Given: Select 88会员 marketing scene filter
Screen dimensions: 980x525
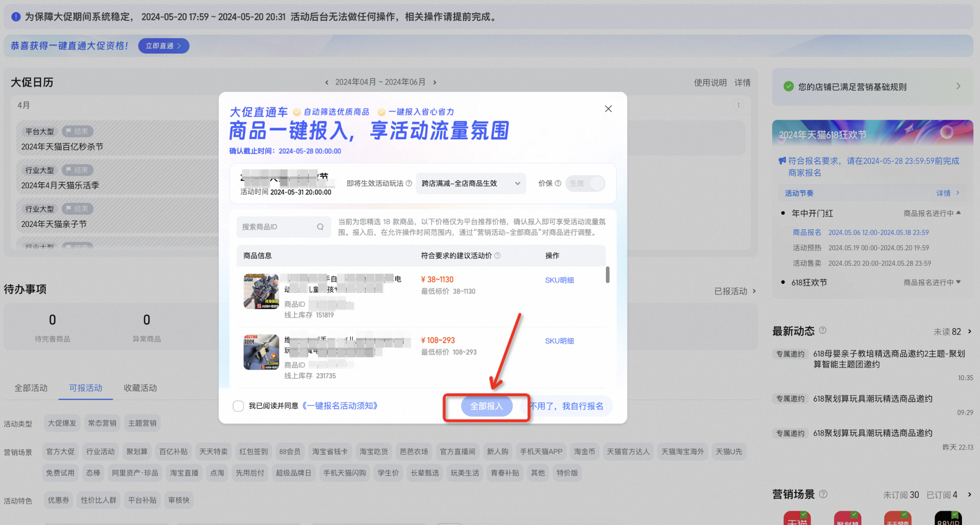Looking at the screenshot, I should (x=290, y=451).
